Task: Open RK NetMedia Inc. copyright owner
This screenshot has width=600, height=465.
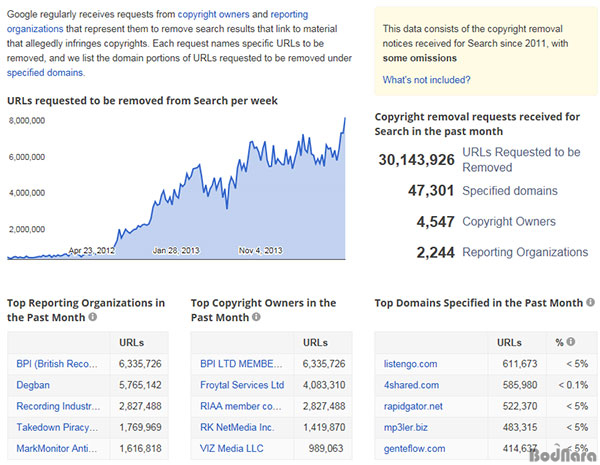Action: tap(237, 427)
